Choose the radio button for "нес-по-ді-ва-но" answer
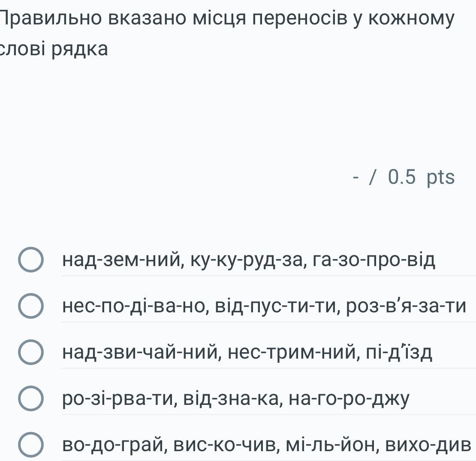Image resolution: width=476 pixels, height=461 pixels. (x=31, y=306)
